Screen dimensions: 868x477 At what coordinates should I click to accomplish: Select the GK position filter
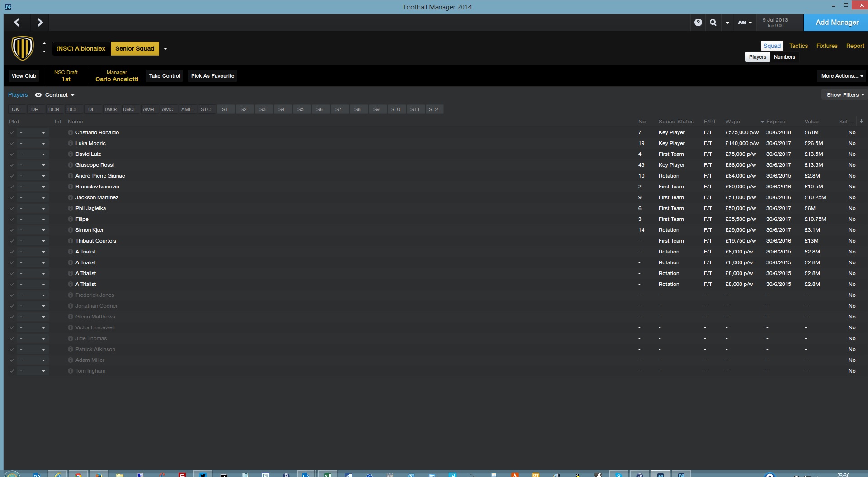click(15, 109)
